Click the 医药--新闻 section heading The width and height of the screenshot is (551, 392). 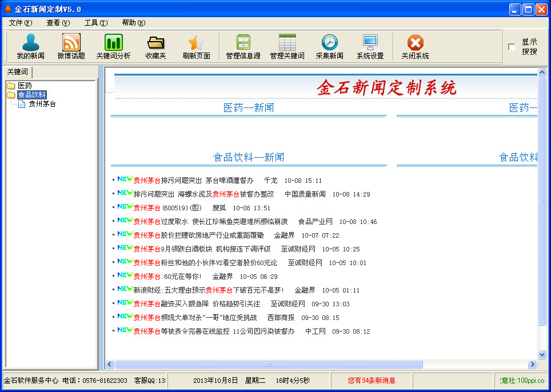click(x=249, y=107)
